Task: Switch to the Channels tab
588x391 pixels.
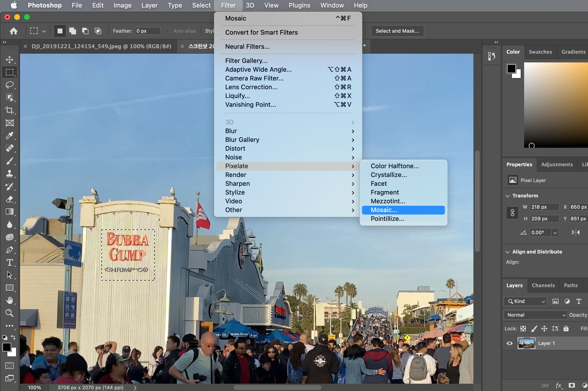Action: pos(543,285)
